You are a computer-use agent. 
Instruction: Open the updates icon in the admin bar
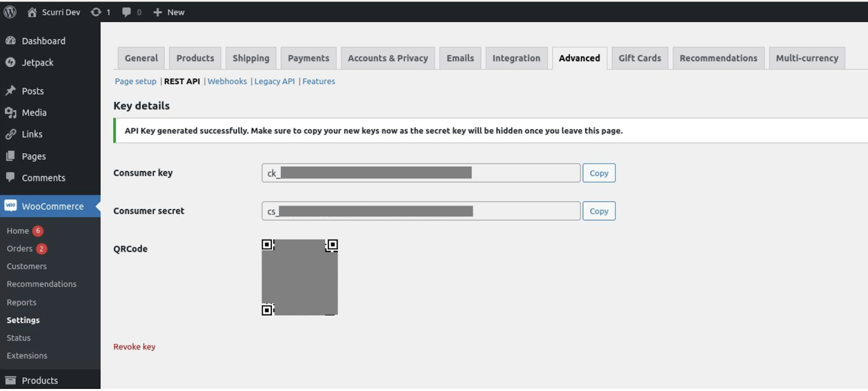[96, 12]
